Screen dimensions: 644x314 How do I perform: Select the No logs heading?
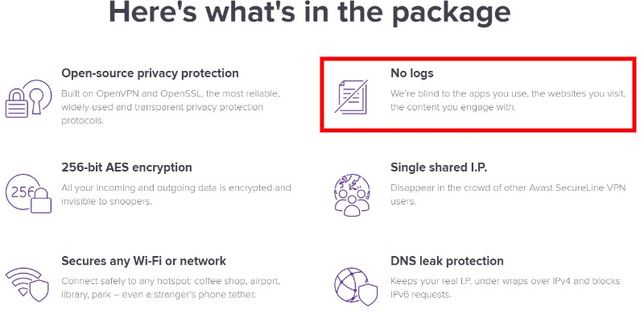pos(411,73)
